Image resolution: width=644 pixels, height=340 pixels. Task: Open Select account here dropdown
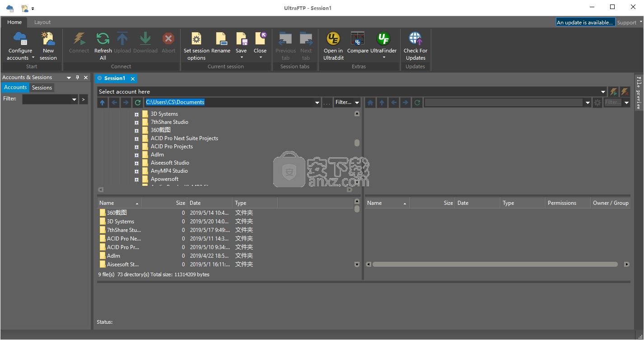click(x=603, y=92)
